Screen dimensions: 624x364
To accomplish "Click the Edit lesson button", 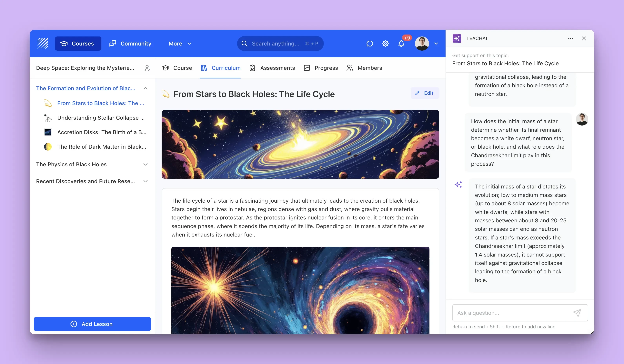I will click(425, 93).
